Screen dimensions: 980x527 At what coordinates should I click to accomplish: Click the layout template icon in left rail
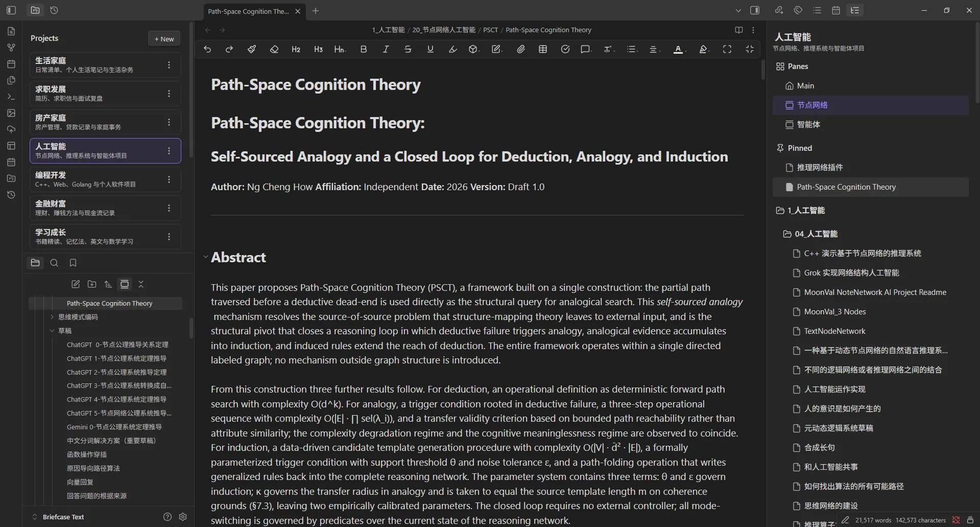coord(11,146)
